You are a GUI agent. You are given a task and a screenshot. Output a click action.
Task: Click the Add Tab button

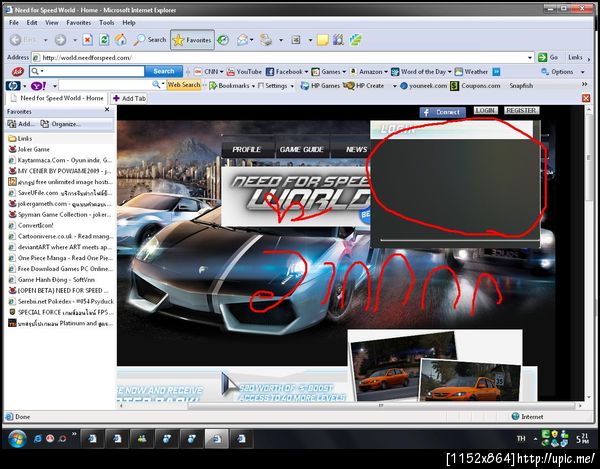(129, 98)
